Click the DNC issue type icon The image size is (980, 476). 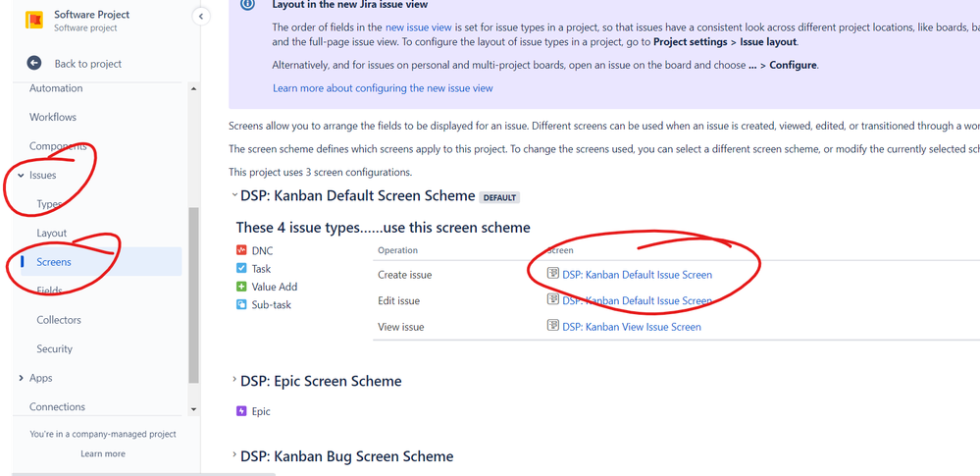coord(242,250)
